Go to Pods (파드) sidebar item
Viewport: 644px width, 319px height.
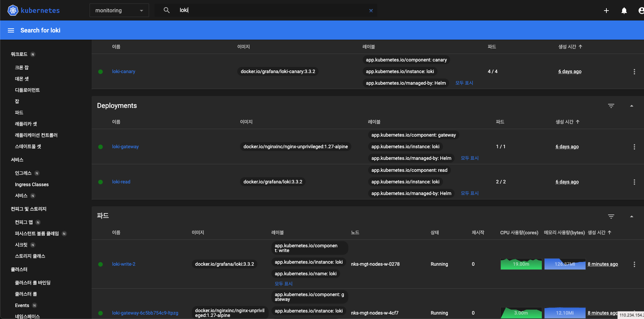point(19,113)
